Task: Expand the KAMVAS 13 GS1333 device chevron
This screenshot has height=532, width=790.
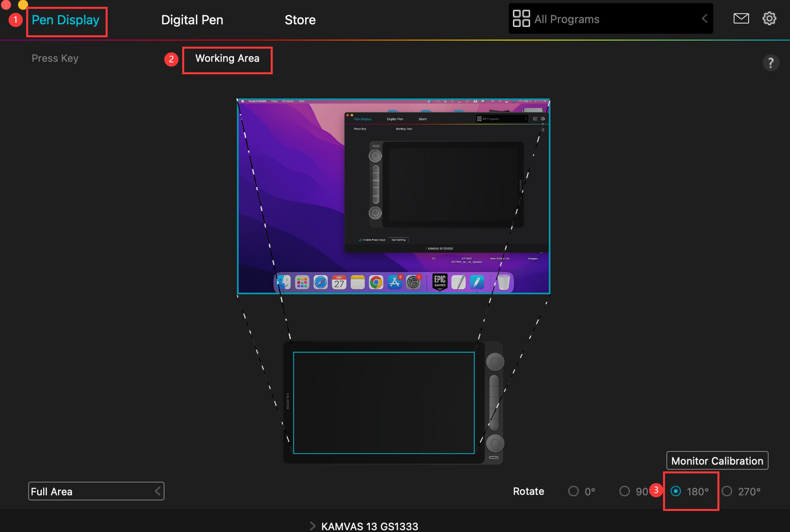Action: click(313, 526)
